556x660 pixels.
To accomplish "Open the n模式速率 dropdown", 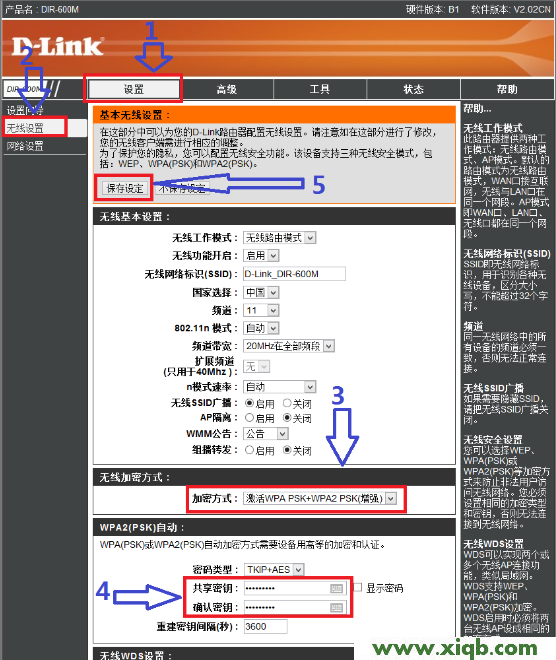I will point(279,387).
